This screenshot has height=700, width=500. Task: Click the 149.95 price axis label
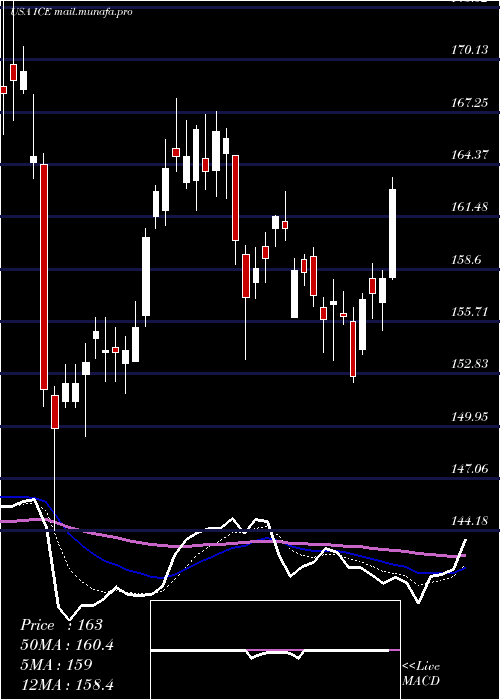[x=469, y=417]
